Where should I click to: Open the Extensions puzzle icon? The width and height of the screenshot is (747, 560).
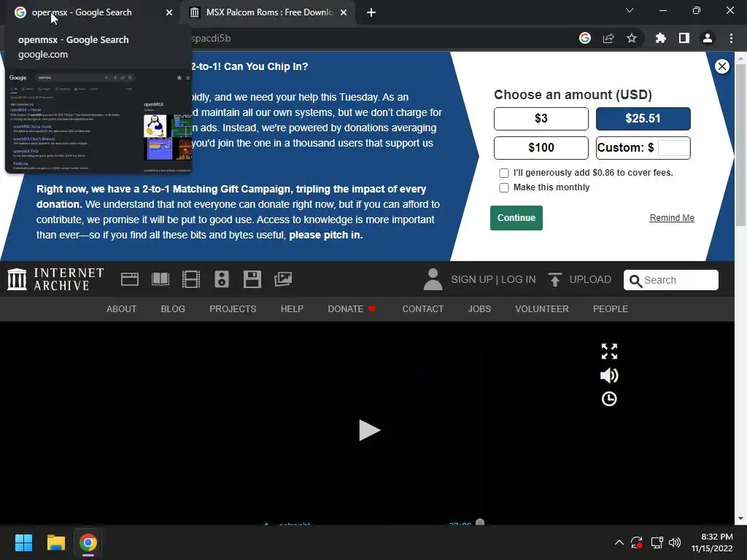661,38
